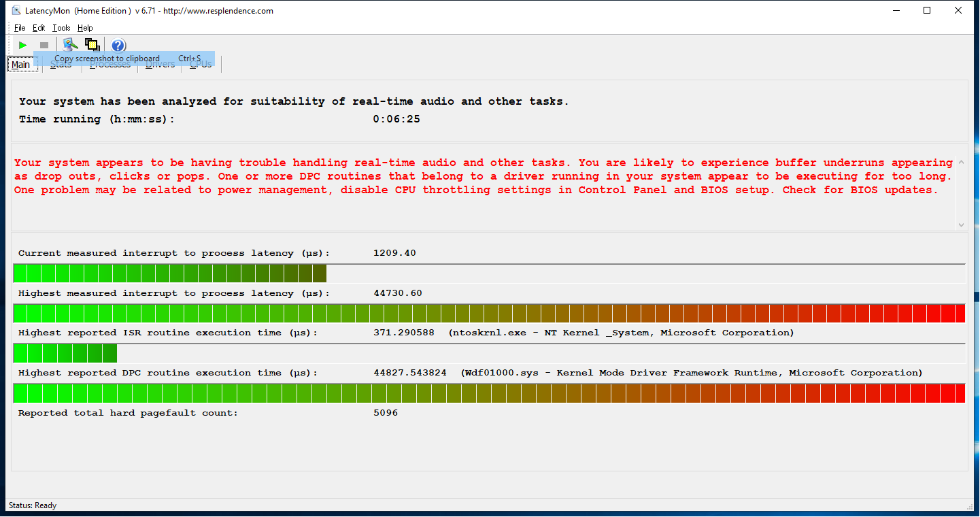Screen dimensions: 980x517
Task: Switch to the Processes tab
Action: tap(110, 65)
